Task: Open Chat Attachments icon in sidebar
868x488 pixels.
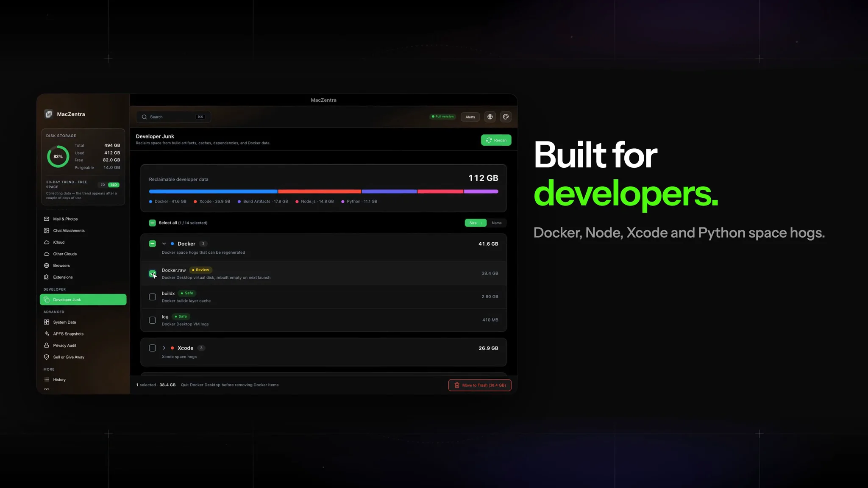Action: click(x=47, y=230)
